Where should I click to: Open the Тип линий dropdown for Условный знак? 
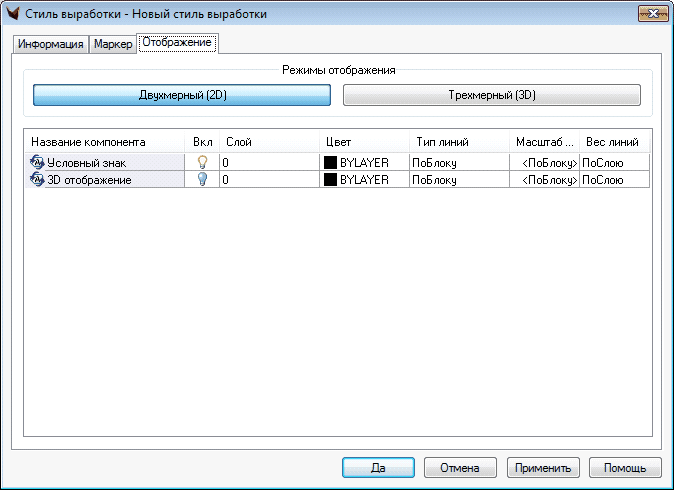[x=458, y=162]
